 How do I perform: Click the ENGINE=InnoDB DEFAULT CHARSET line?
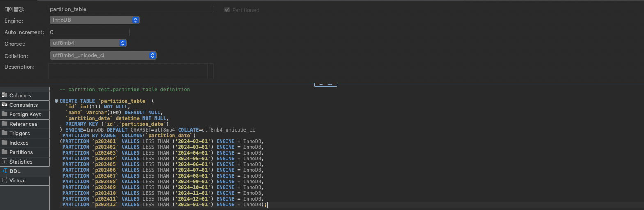(158, 129)
